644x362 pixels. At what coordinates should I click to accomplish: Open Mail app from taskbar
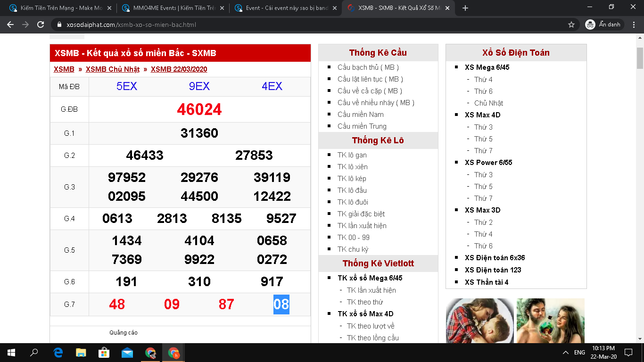point(127,353)
